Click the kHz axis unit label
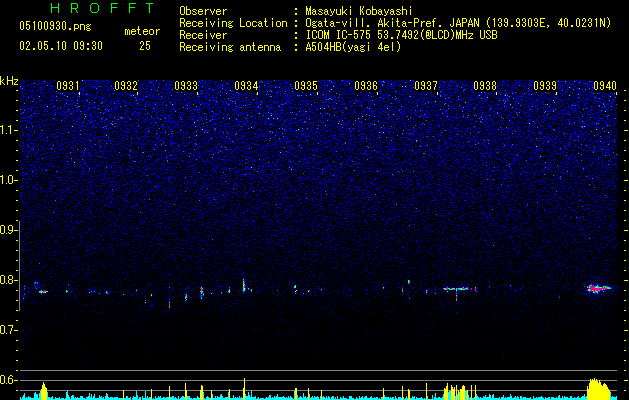 (9, 81)
